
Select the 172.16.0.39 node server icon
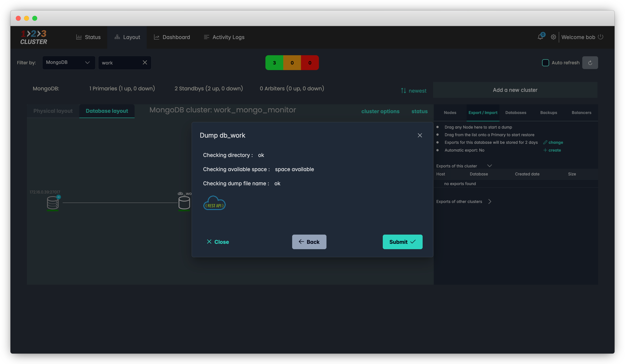[53, 203]
